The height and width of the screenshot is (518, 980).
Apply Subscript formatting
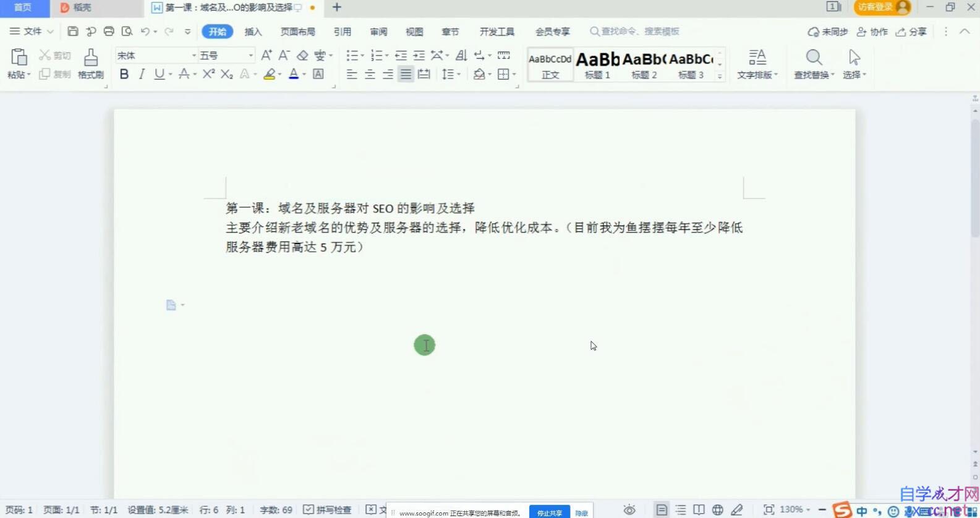(227, 74)
